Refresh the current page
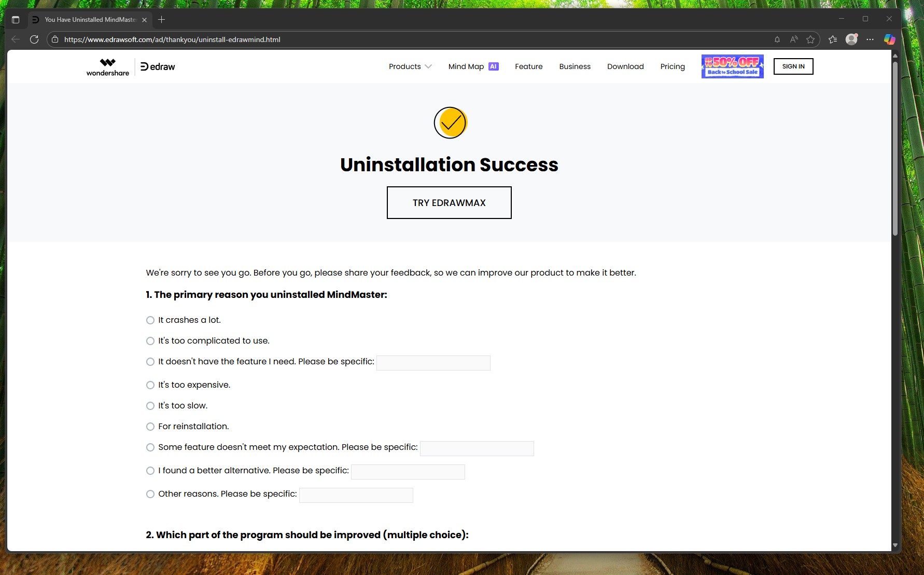 pos(34,39)
